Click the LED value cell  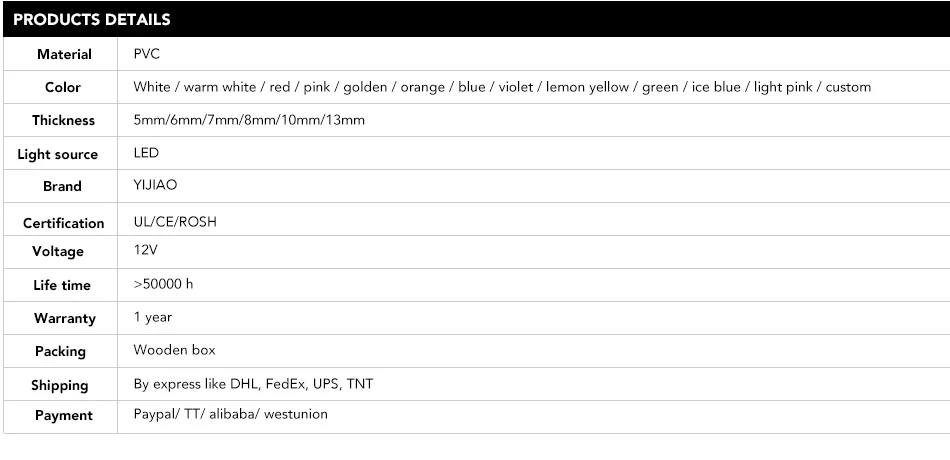pos(146,153)
